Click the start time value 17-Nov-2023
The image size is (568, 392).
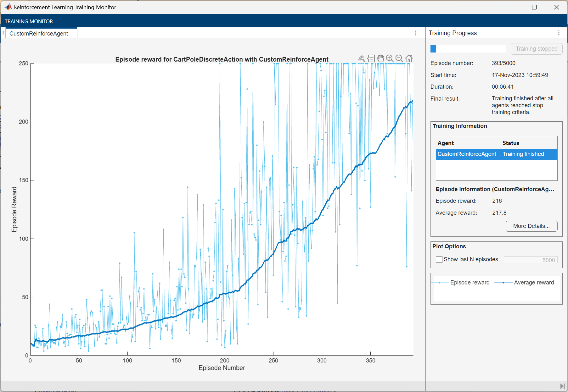pos(520,75)
